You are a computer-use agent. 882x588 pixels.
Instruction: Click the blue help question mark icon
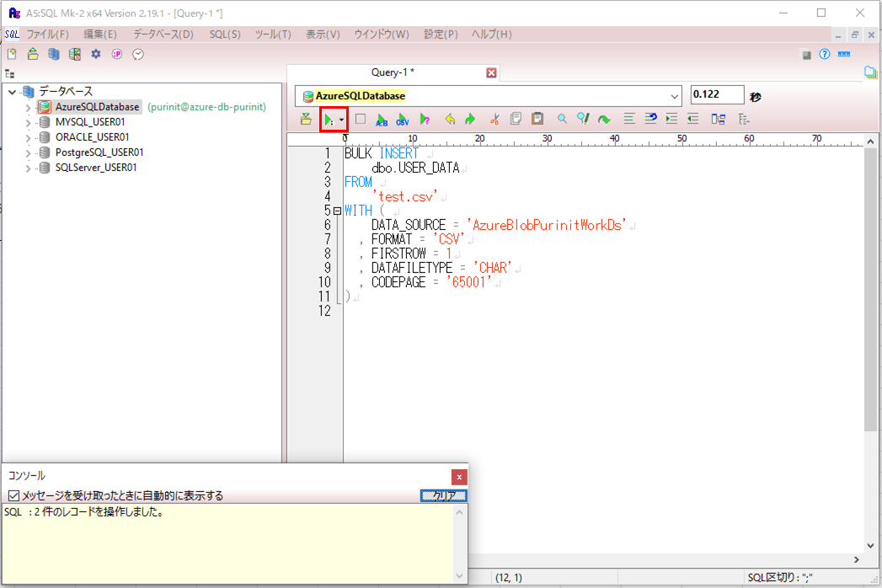(x=825, y=54)
